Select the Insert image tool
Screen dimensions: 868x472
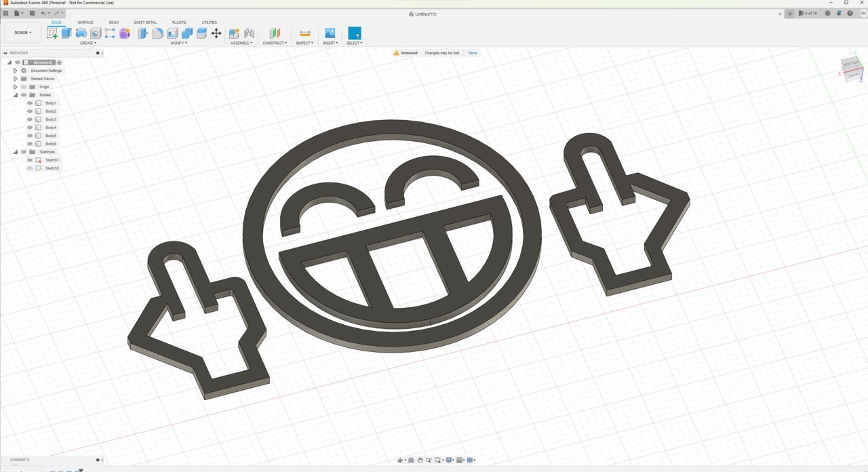tap(330, 33)
